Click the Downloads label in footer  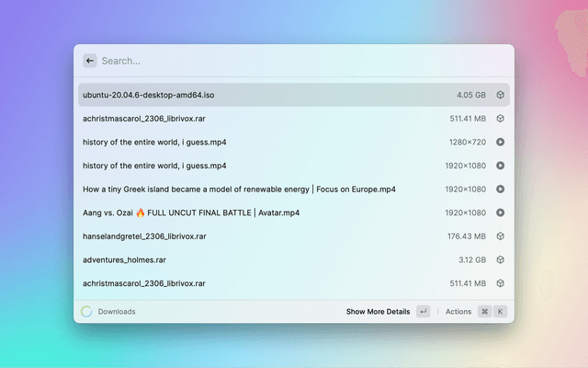coord(117,312)
